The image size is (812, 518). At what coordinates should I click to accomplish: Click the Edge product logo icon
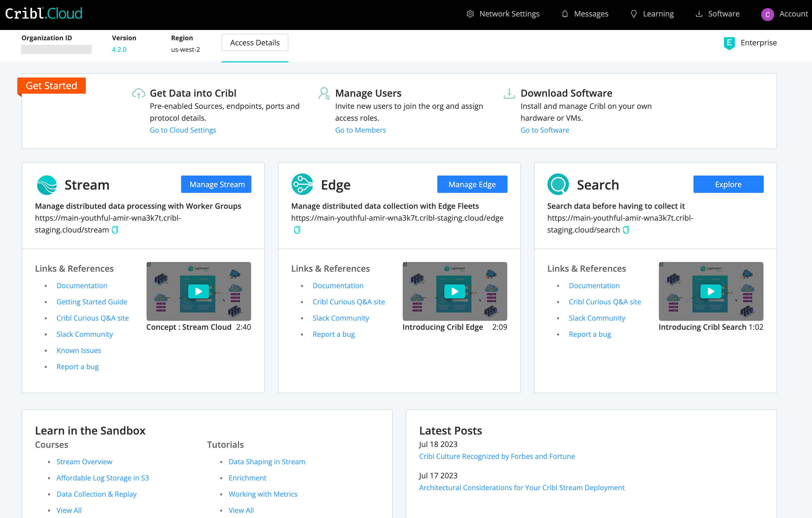click(x=302, y=184)
